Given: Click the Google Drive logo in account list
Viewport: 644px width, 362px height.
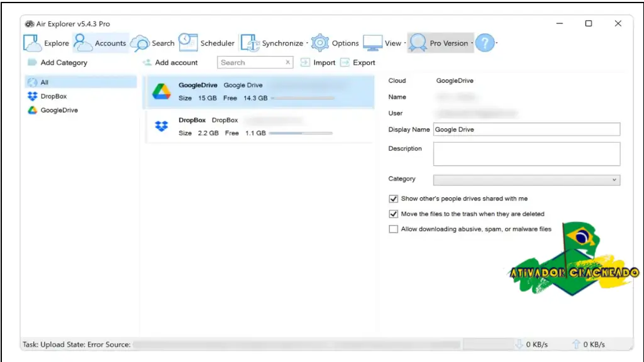Looking at the screenshot, I should (x=162, y=91).
